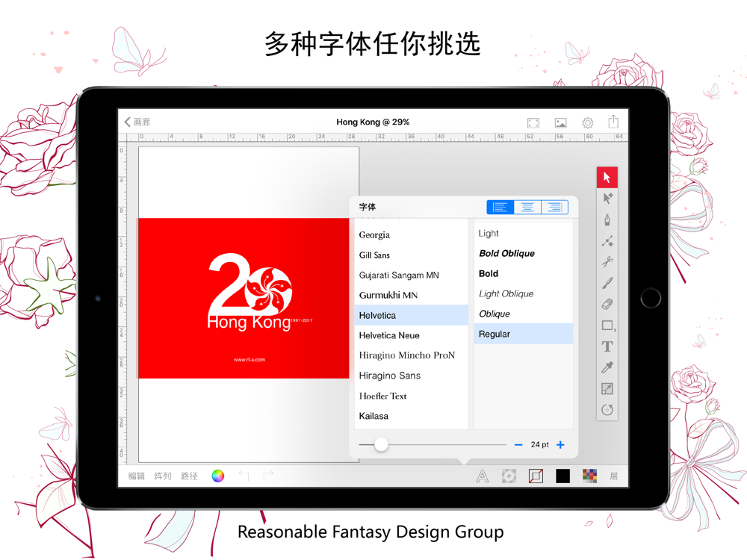747x560 pixels.
Task: Set text alignment to right
Action: click(554, 207)
